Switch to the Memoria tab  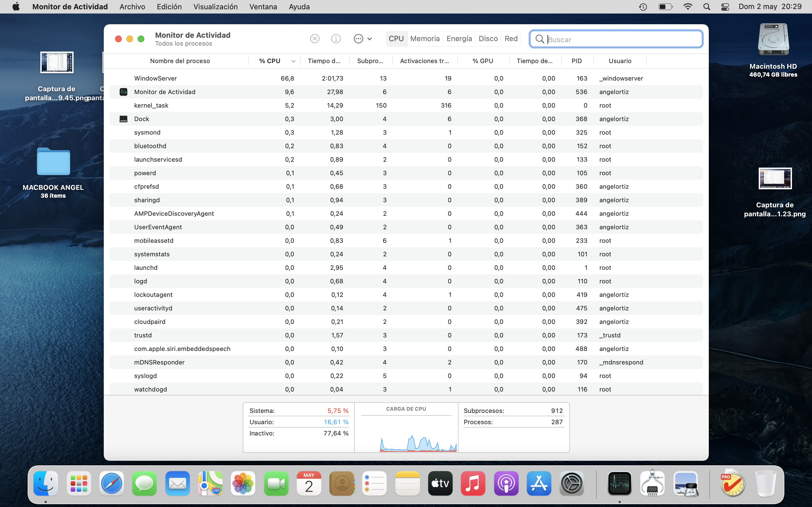pyautogui.click(x=424, y=39)
